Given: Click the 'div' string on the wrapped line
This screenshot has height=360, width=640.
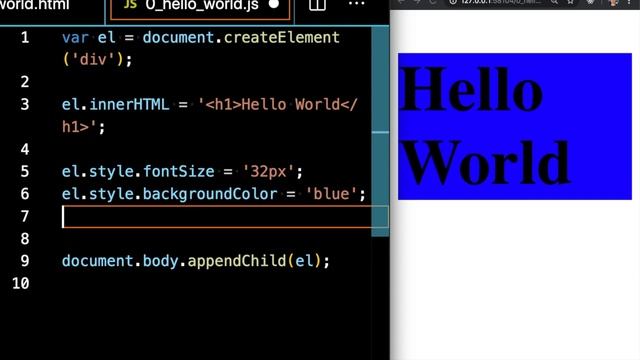Looking at the screenshot, I should click(x=93, y=60).
